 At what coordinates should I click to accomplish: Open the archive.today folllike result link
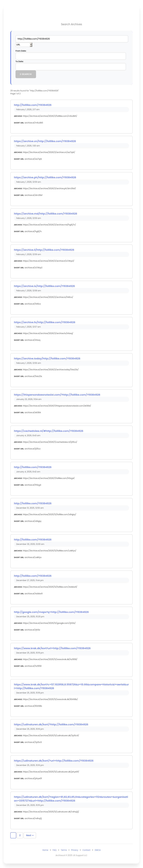click(47, 359)
